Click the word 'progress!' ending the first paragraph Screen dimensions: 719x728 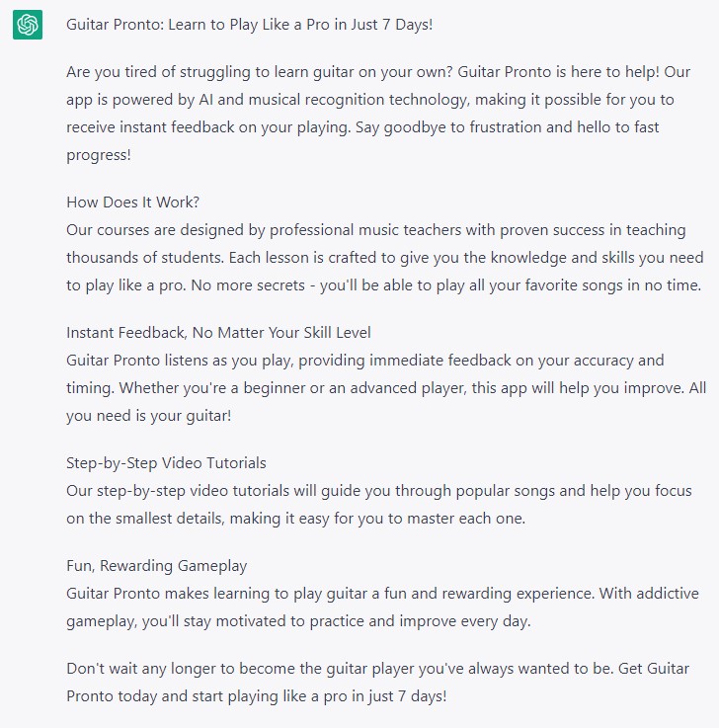[x=99, y=155]
